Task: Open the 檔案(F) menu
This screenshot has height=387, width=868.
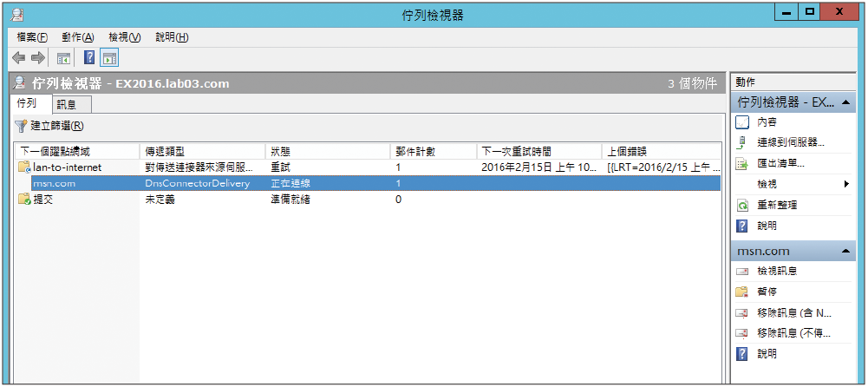Action: [32, 37]
